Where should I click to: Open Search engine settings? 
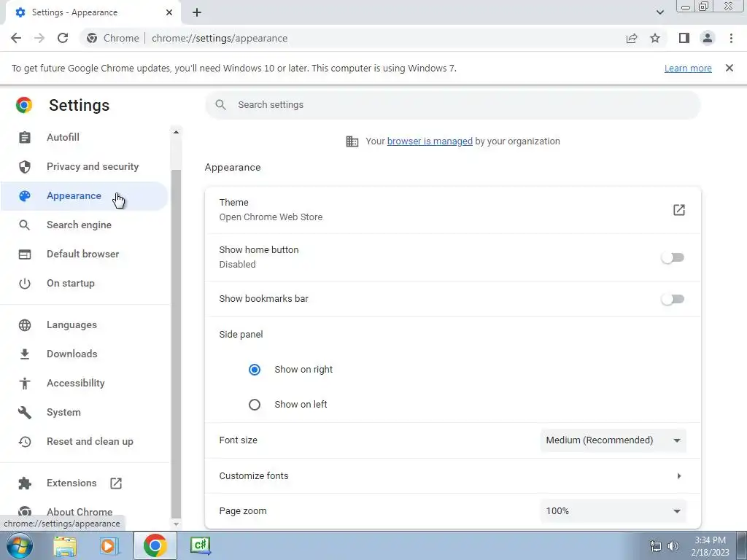click(85, 225)
